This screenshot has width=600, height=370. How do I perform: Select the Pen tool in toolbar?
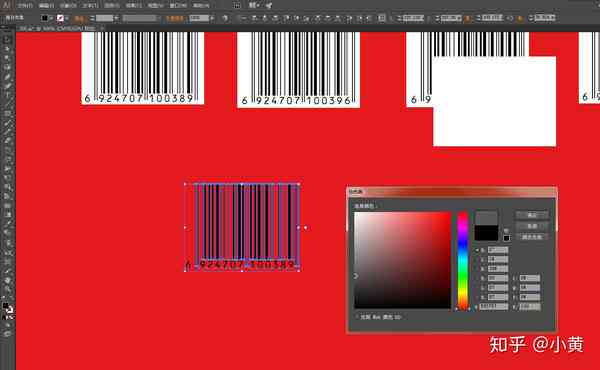point(7,77)
